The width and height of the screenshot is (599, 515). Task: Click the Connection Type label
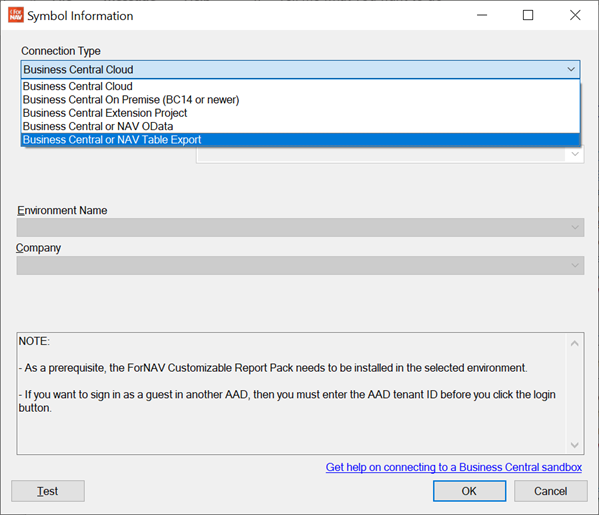pyautogui.click(x=61, y=51)
